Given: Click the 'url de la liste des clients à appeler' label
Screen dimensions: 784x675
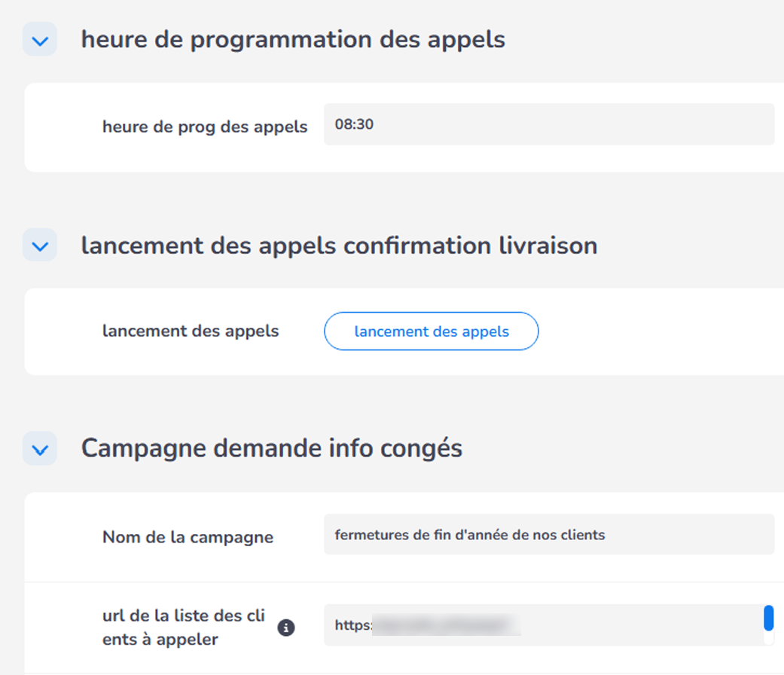Looking at the screenshot, I should click(183, 628).
